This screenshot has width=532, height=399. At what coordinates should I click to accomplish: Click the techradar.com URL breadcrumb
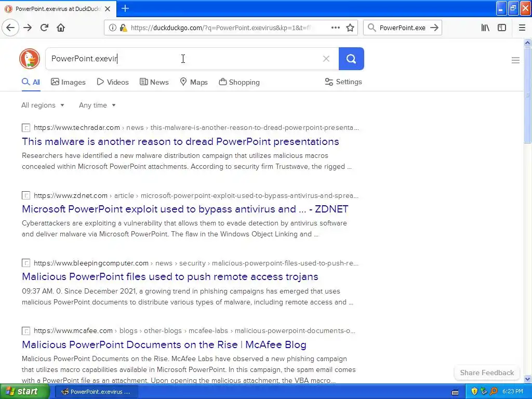(77, 128)
